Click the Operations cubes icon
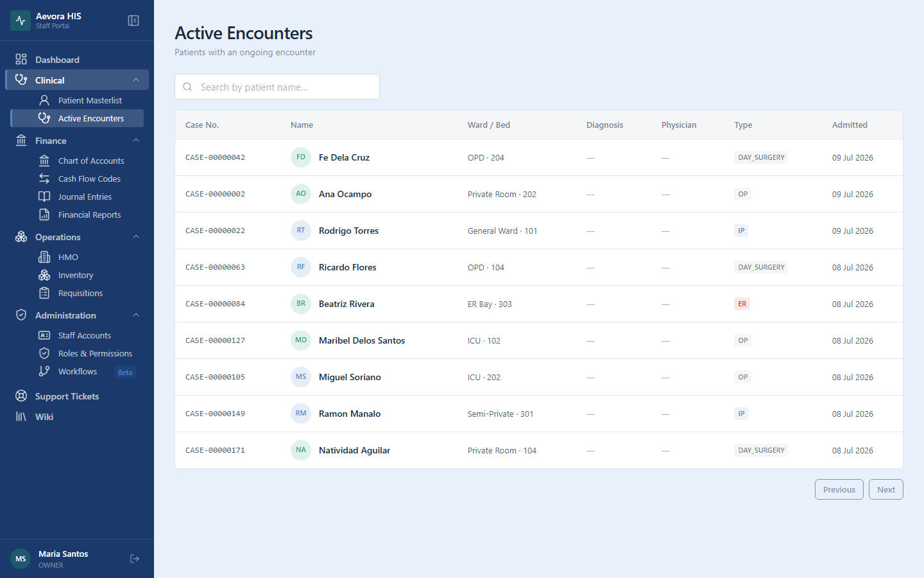 (x=21, y=237)
